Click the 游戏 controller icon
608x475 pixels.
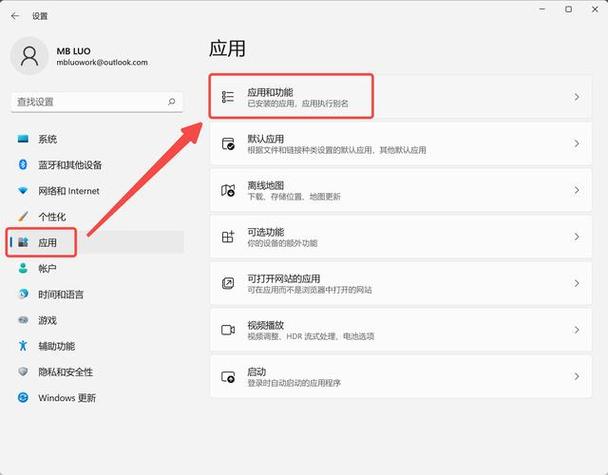tap(23, 320)
